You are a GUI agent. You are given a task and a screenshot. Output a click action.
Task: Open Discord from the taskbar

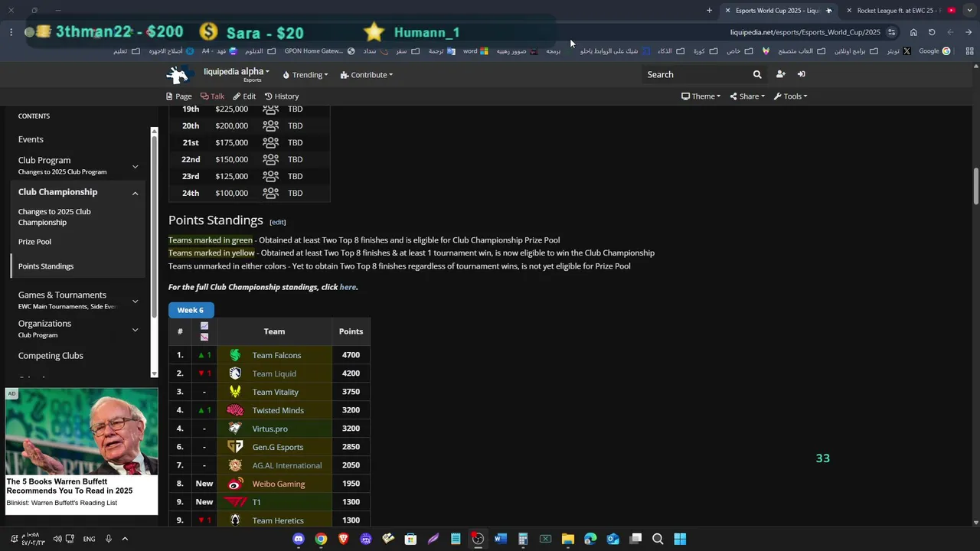click(299, 539)
